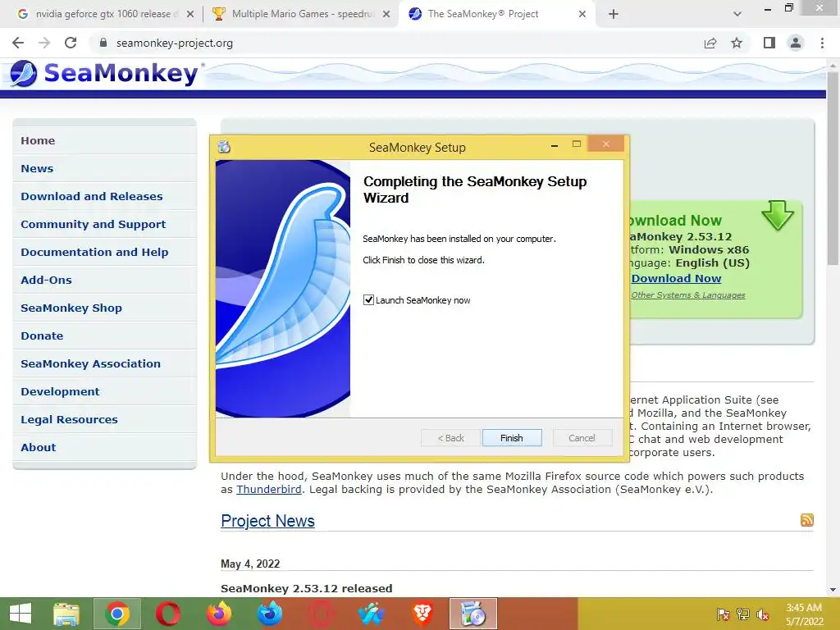Share this page via share icon
The image size is (840, 630).
pyautogui.click(x=710, y=43)
